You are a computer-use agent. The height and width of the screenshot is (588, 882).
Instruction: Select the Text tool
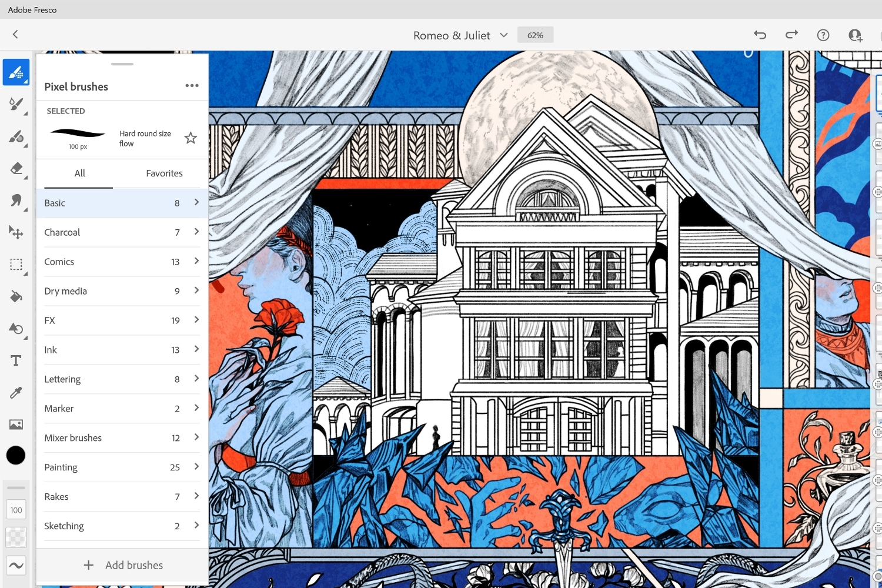tap(16, 360)
